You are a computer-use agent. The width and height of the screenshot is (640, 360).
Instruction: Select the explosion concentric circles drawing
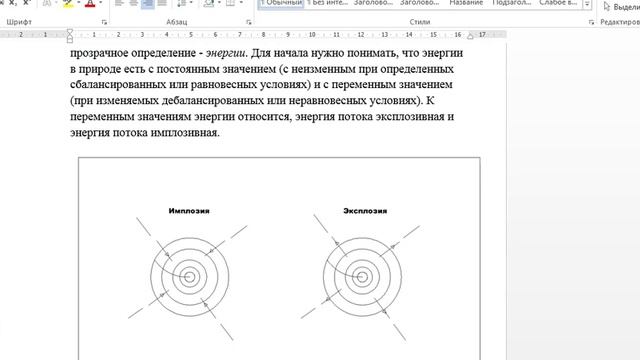point(362,277)
